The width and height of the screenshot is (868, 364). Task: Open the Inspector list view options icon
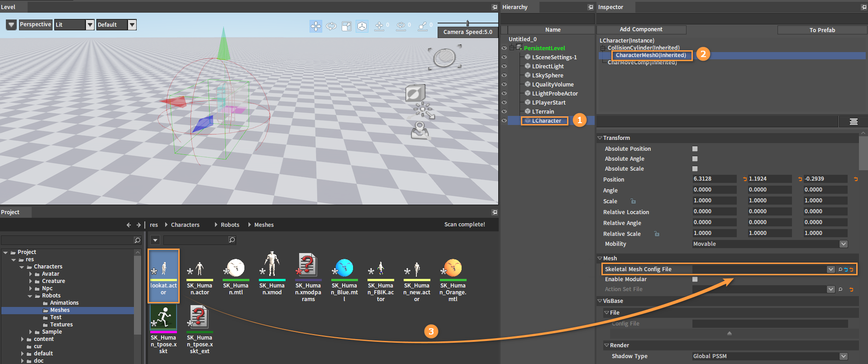tap(854, 121)
